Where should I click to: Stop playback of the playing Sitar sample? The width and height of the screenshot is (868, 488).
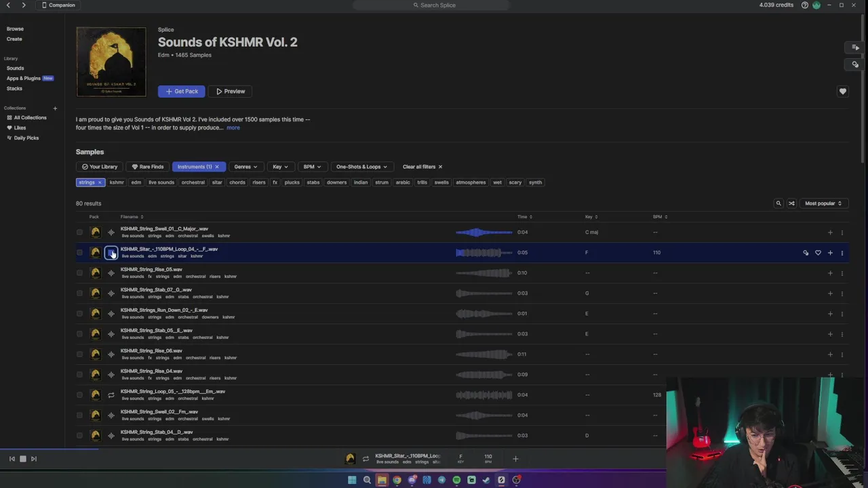coord(111,253)
